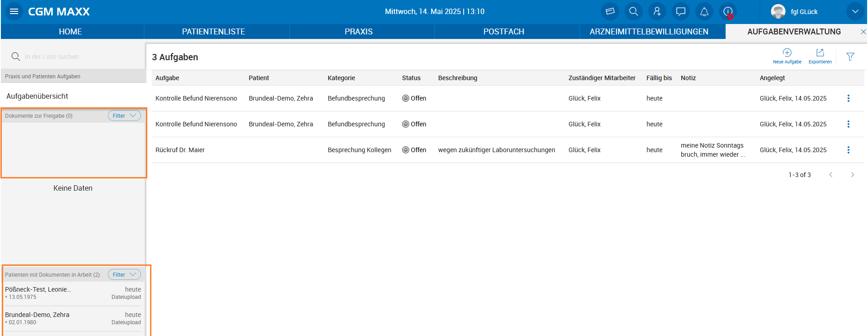This screenshot has height=336, width=868.
Task: Open Filter dropdown for Dokumente zur Freigabe
Action: 124,116
